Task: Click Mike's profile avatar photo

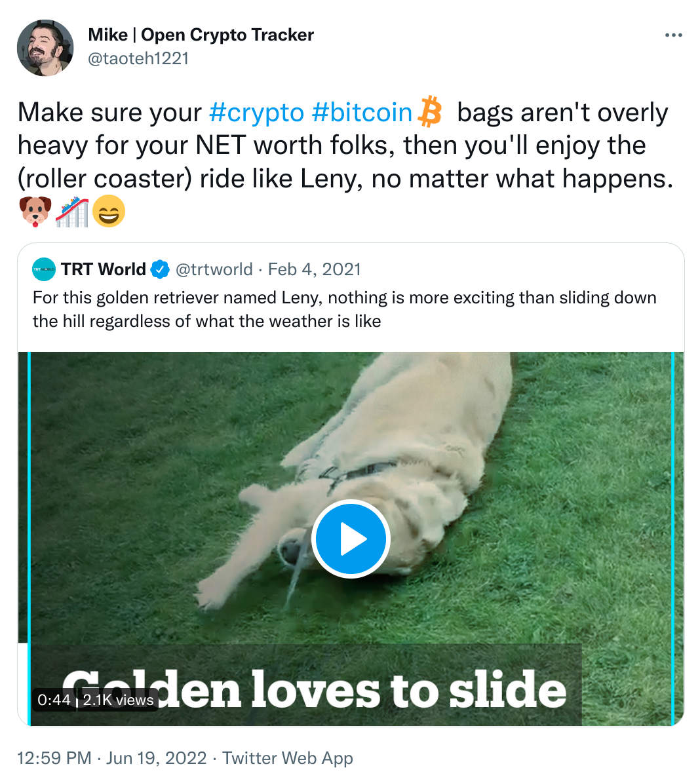Action: tap(45, 48)
